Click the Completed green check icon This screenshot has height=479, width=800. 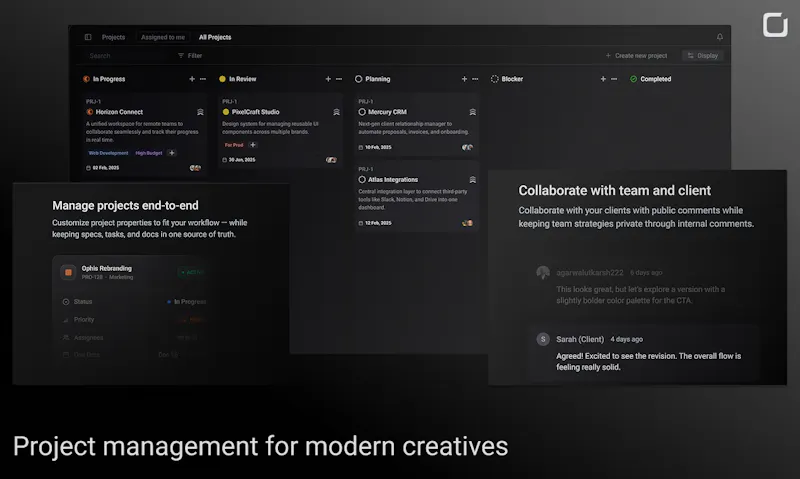tap(633, 79)
